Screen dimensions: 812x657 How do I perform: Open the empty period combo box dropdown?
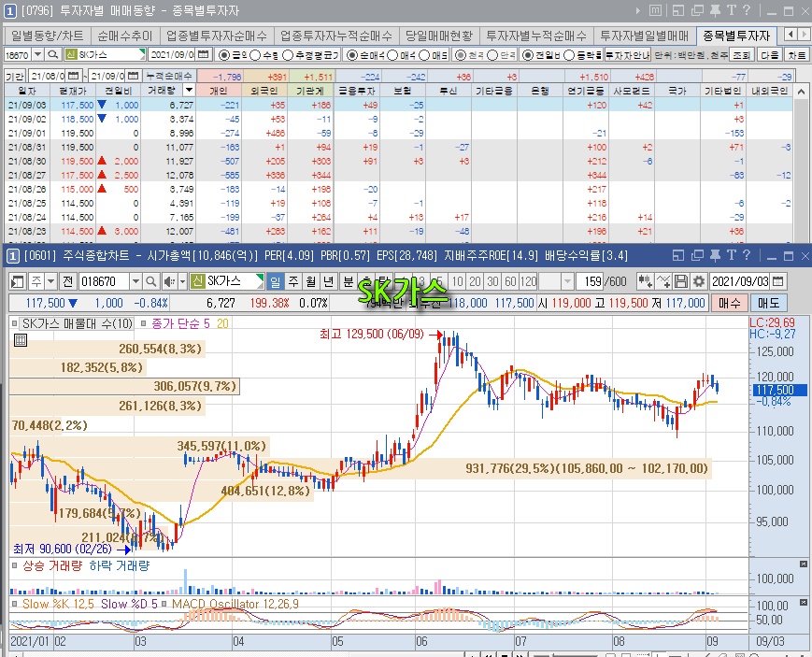point(567,281)
